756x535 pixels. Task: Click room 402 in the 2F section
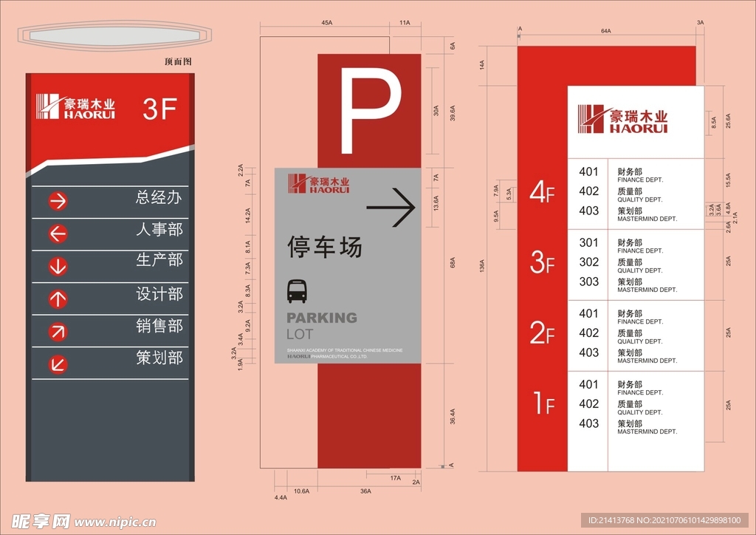tap(588, 333)
